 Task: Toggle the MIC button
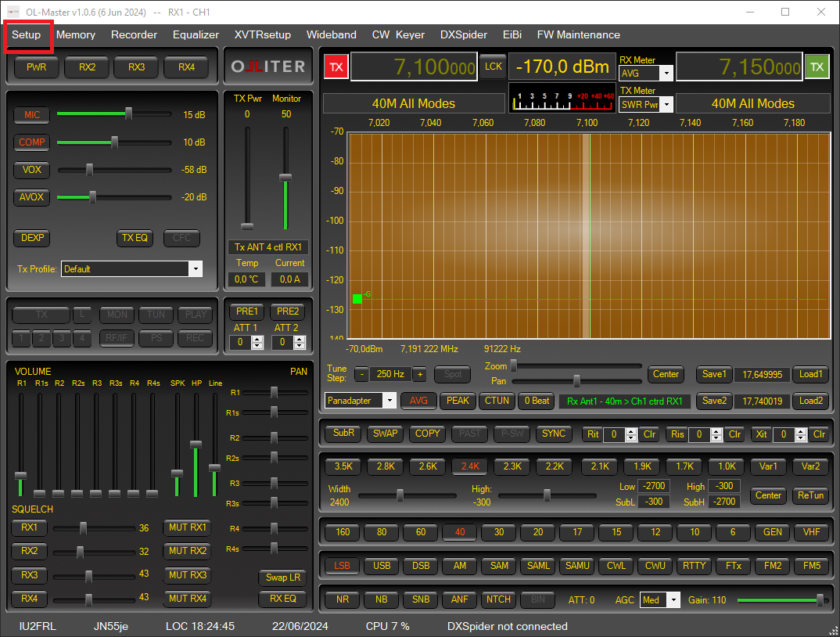pyautogui.click(x=31, y=115)
